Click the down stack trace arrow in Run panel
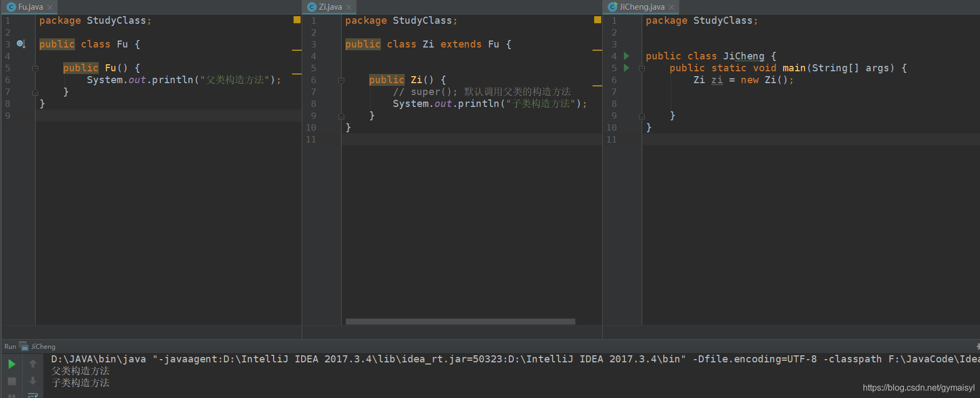 (33, 381)
